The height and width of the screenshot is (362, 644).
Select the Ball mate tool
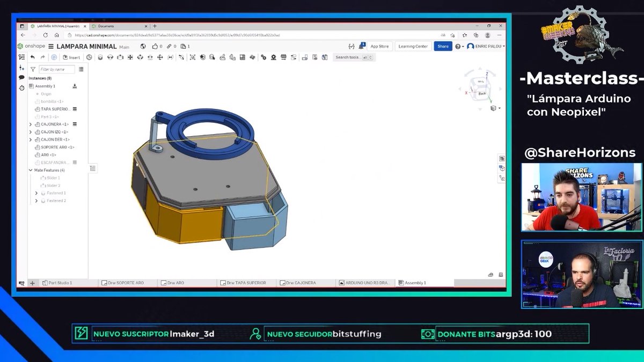(x=160, y=57)
